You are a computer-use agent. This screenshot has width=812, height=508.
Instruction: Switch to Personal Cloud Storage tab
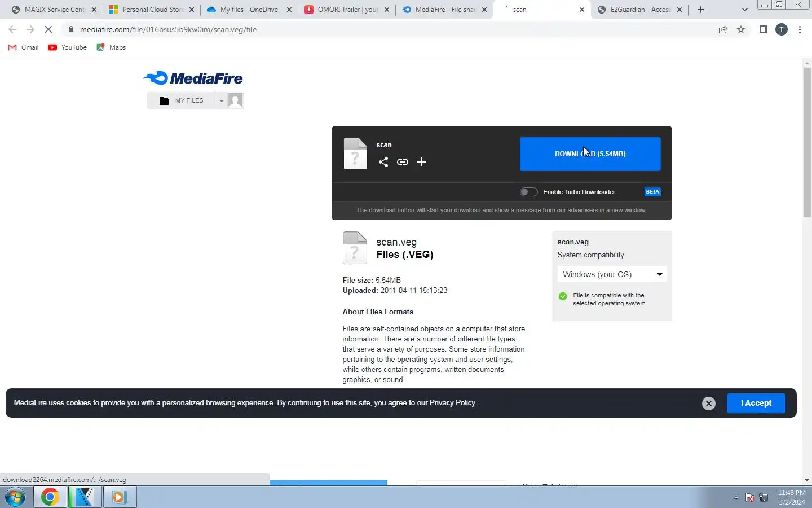pos(151,10)
